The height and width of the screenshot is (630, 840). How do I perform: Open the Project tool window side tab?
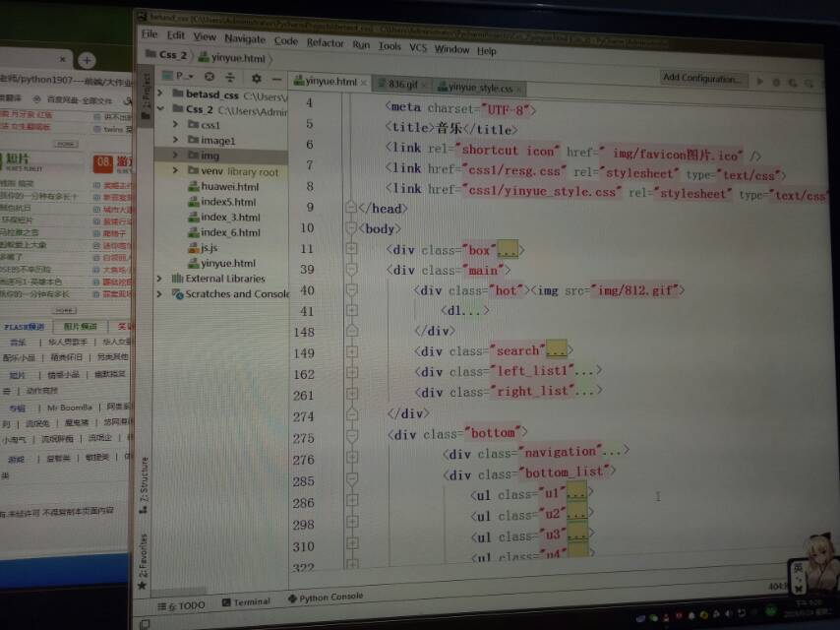(146, 97)
